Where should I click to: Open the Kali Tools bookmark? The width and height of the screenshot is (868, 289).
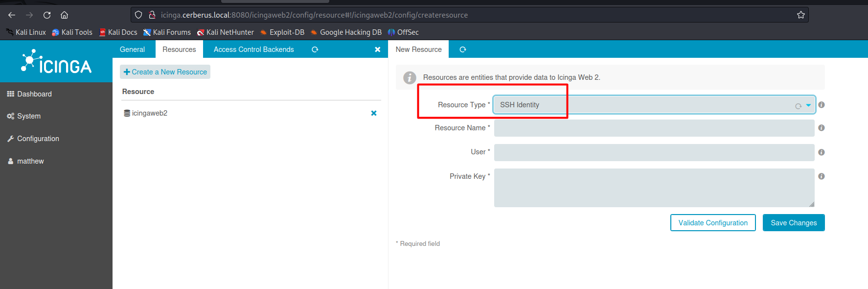(x=72, y=32)
